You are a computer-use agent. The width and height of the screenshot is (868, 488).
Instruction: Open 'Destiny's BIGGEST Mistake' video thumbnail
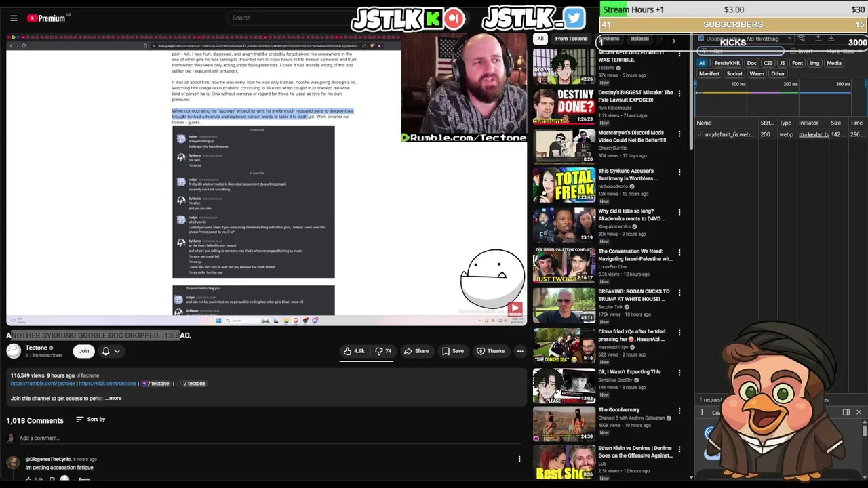coord(564,106)
